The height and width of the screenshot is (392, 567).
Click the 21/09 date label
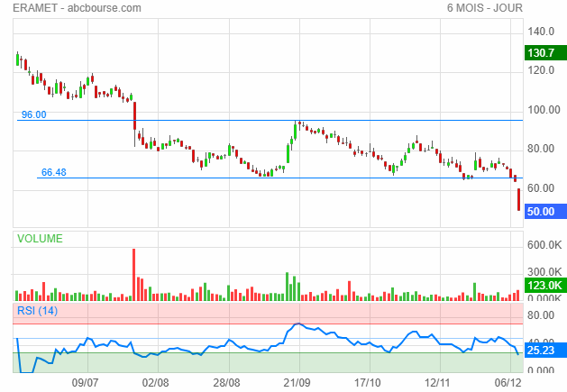[297, 383]
